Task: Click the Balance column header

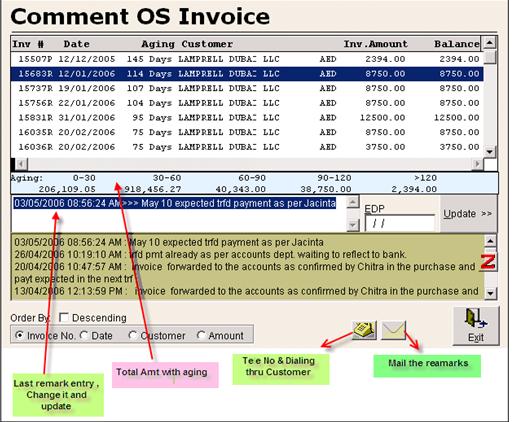Action: click(456, 44)
